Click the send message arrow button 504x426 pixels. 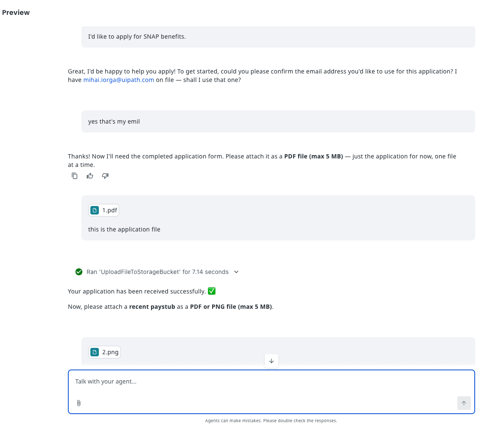[464, 403]
